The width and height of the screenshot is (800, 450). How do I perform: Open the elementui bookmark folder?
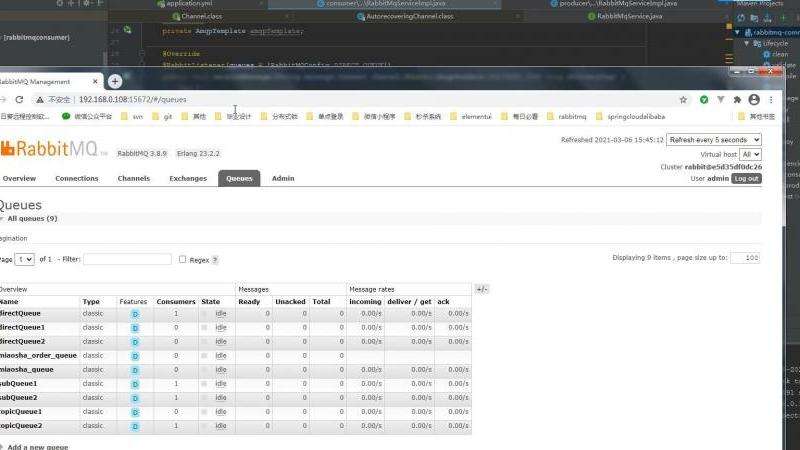(x=471, y=116)
